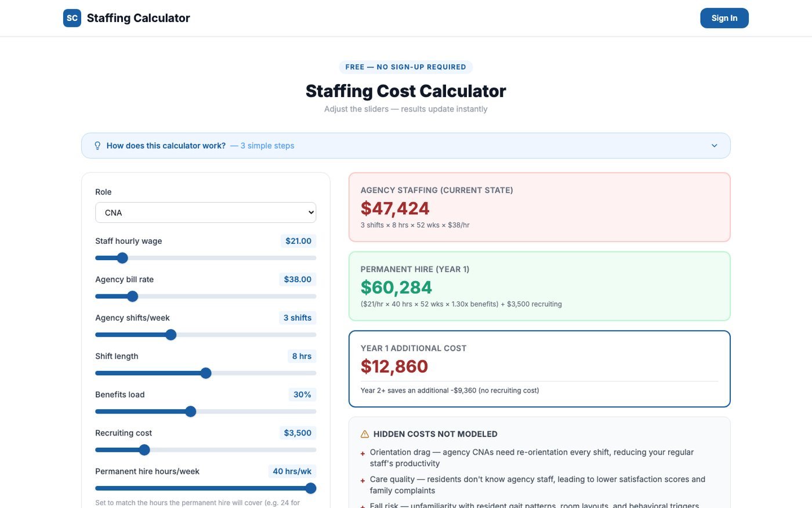Click "Adjust the sliders" subtitle text
812x508 pixels.
click(406, 109)
